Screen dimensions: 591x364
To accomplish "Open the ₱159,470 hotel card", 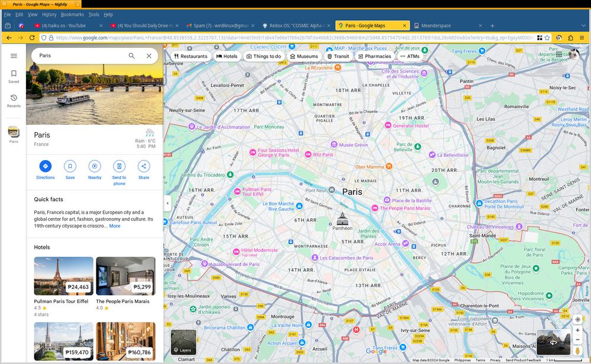I will pos(63,341).
